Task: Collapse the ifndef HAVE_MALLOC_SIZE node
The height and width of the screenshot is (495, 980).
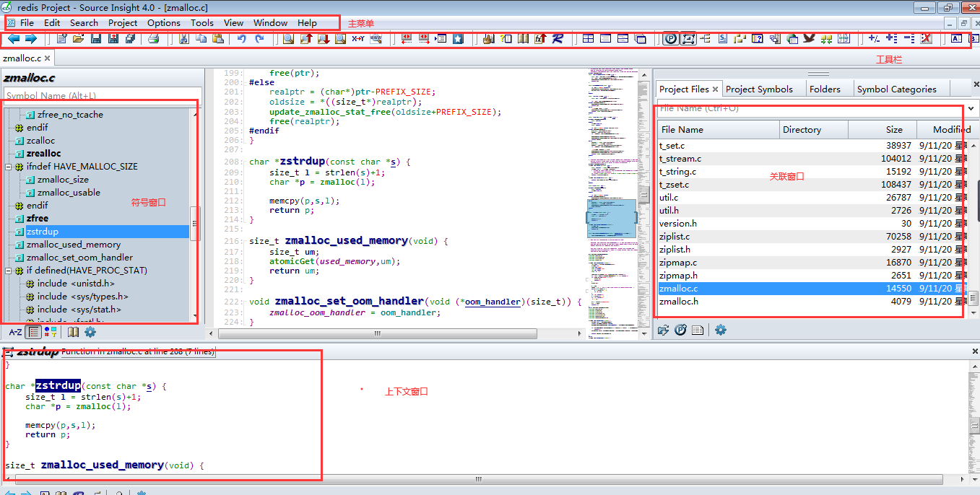Action: [x=9, y=167]
